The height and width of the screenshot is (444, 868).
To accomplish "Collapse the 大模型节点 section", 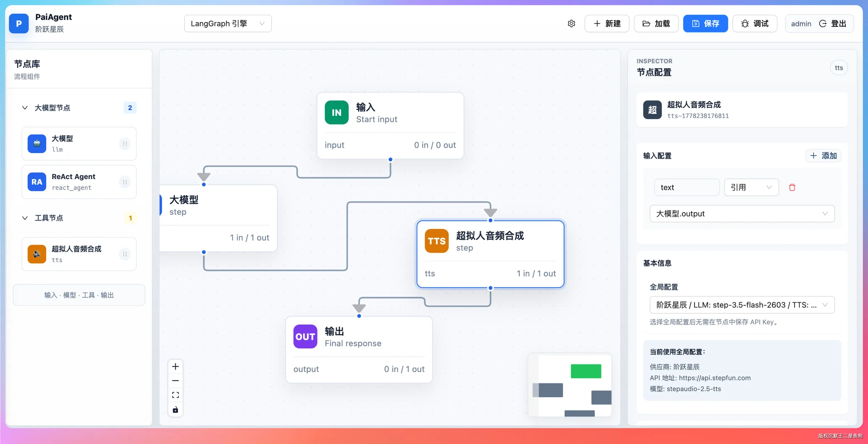I will pos(25,108).
